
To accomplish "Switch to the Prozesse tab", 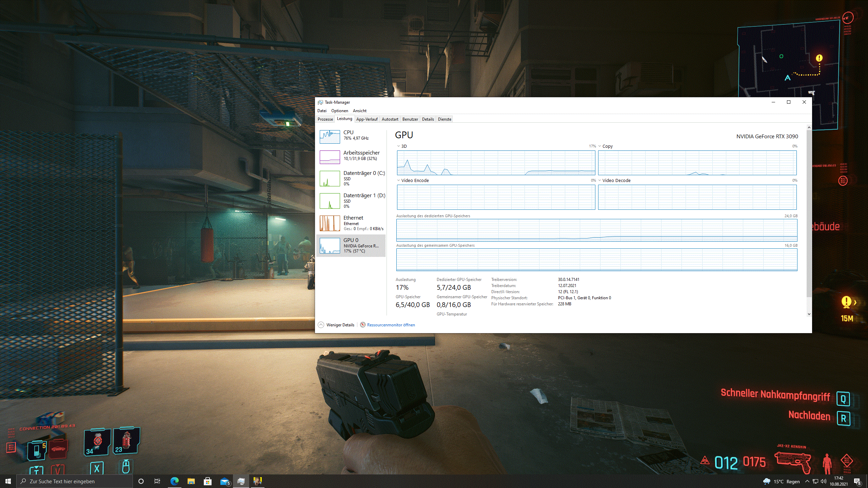I will tap(325, 119).
